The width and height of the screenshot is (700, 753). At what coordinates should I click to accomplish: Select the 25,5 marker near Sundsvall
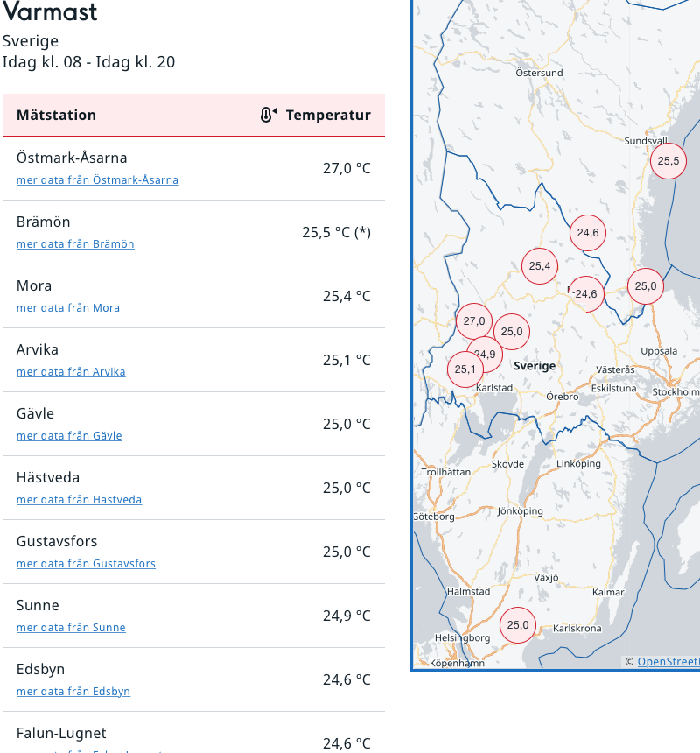pos(668,161)
